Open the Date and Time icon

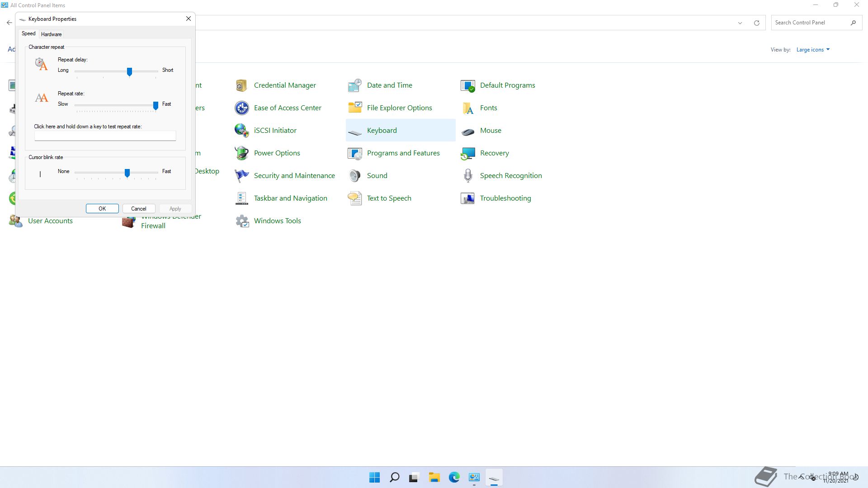point(354,85)
